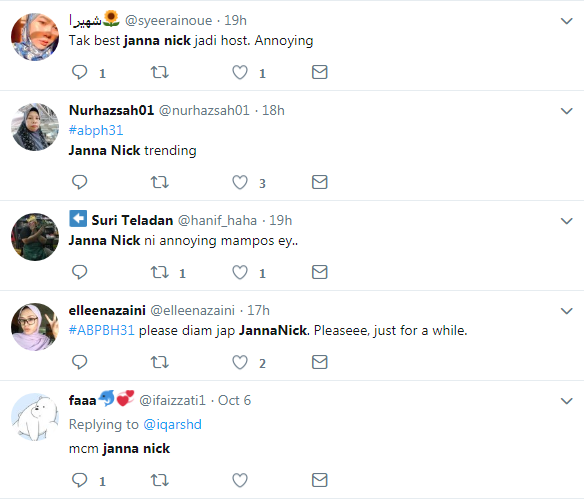Retweet Nurhazsah01's Janna Nick trending tweet
The width and height of the screenshot is (584, 499).
159,182
